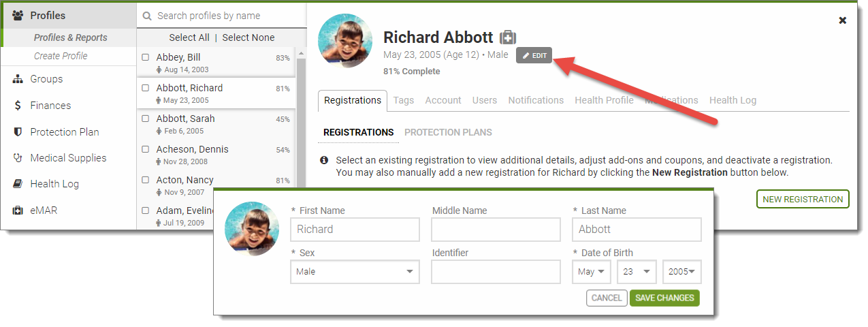Viewport: 868px width, 327px height.
Task: Click the search magnifier icon
Action: click(147, 16)
